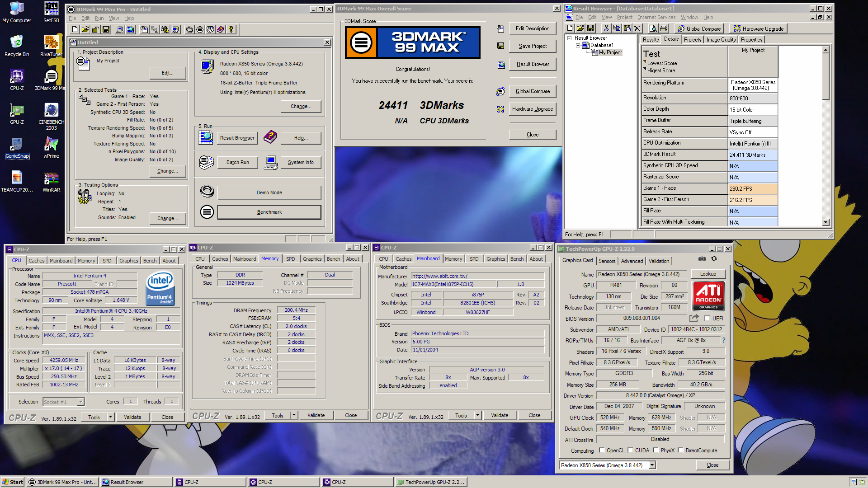
Task: Switch to Image Quality tab in Result Browser
Action: (x=721, y=40)
